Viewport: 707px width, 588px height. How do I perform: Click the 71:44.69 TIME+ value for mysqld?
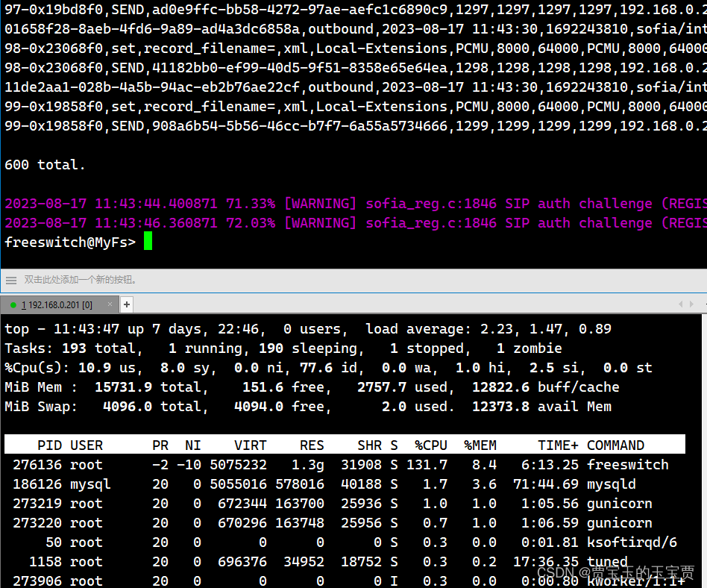point(546,484)
